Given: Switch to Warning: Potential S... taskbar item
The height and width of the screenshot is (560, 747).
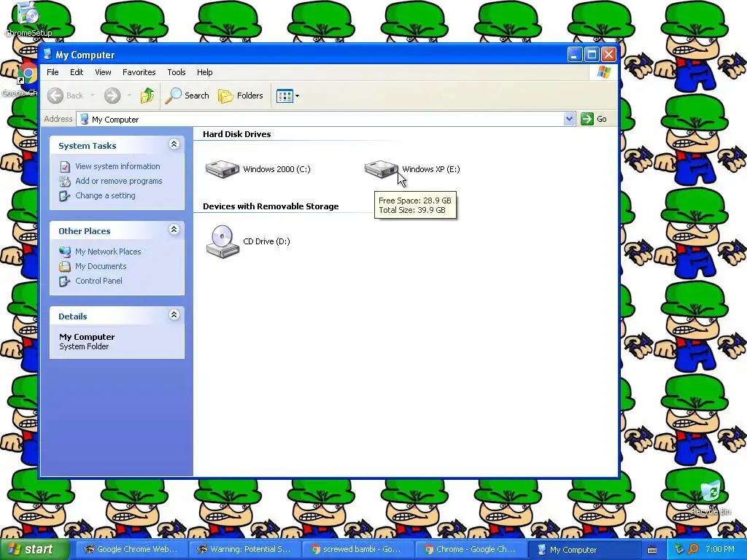Looking at the screenshot, I should tap(244, 549).
